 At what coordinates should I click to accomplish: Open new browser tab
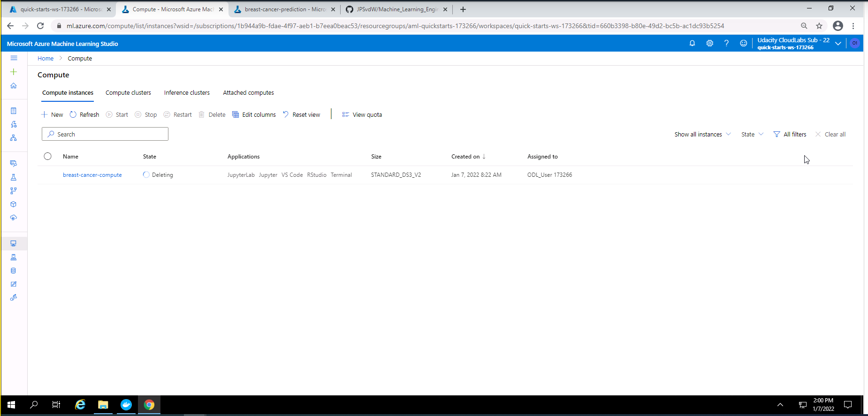click(x=463, y=9)
